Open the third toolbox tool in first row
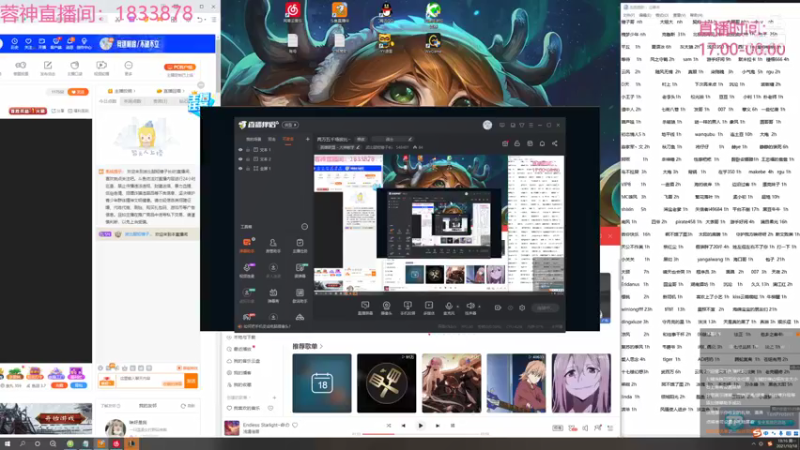Viewport: 800px width, 450px height. (299, 244)
